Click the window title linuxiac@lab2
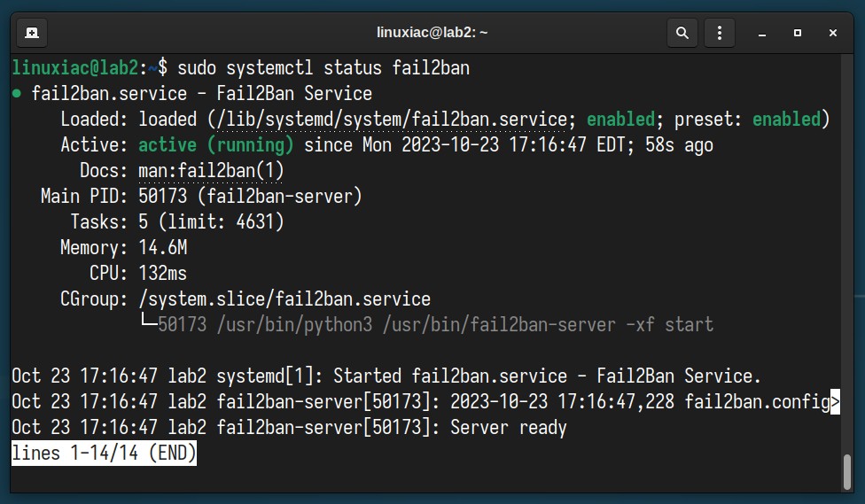865x504 pixels. (x=432, y=33)
